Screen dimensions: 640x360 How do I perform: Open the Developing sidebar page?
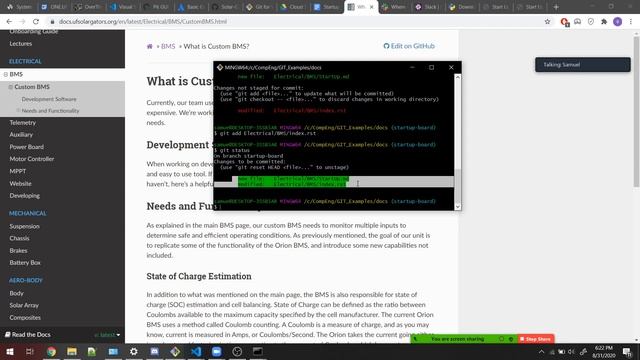pyautogui.click(x=24, y=196)
